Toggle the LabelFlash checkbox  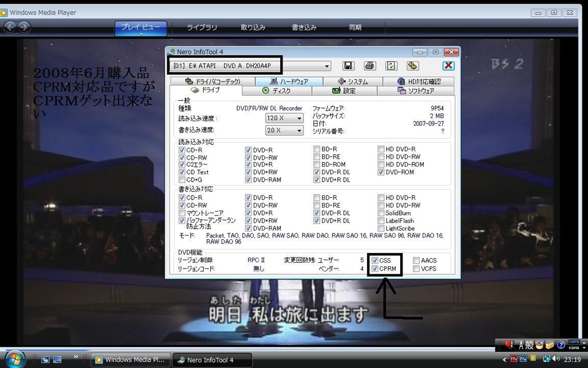point(381,221)
